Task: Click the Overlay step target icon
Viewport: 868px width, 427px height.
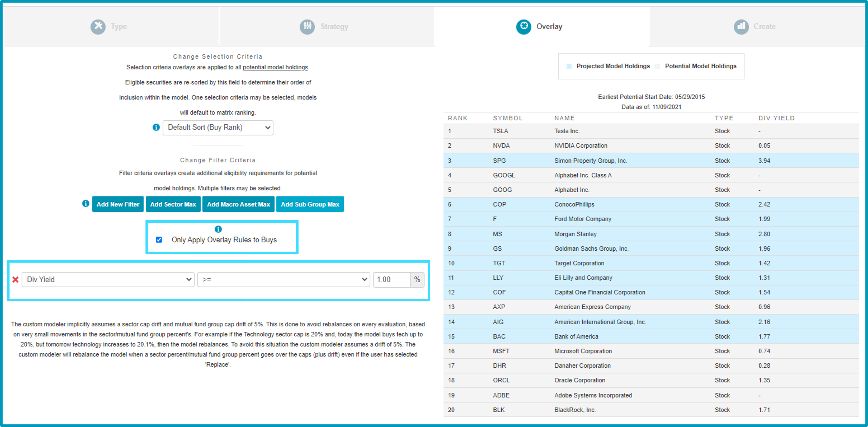Action: click(x=524, y=26)
